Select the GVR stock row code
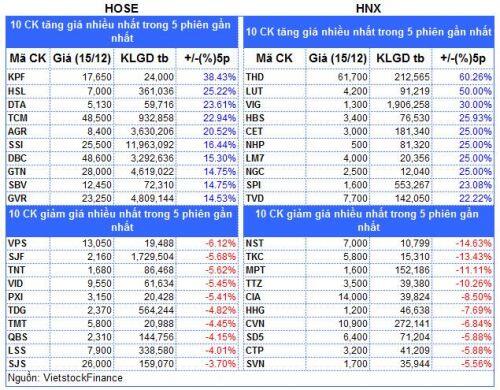The width and height of the screenshot is (500, 390). 17,198
